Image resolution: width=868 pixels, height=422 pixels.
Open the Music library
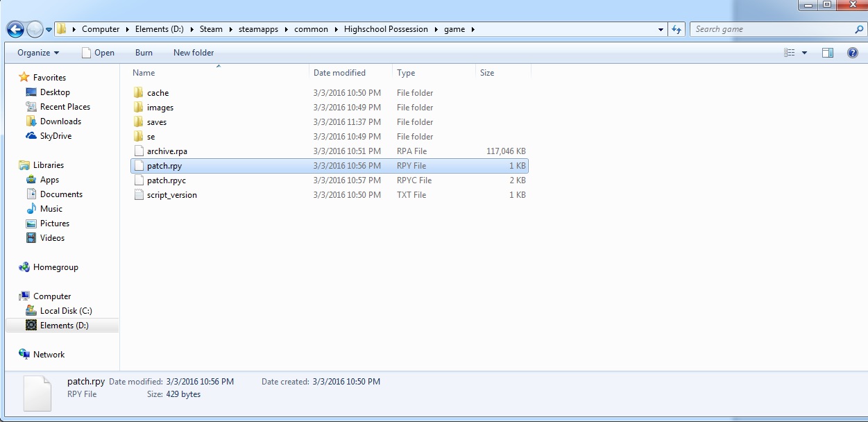[x=51, y=208]
